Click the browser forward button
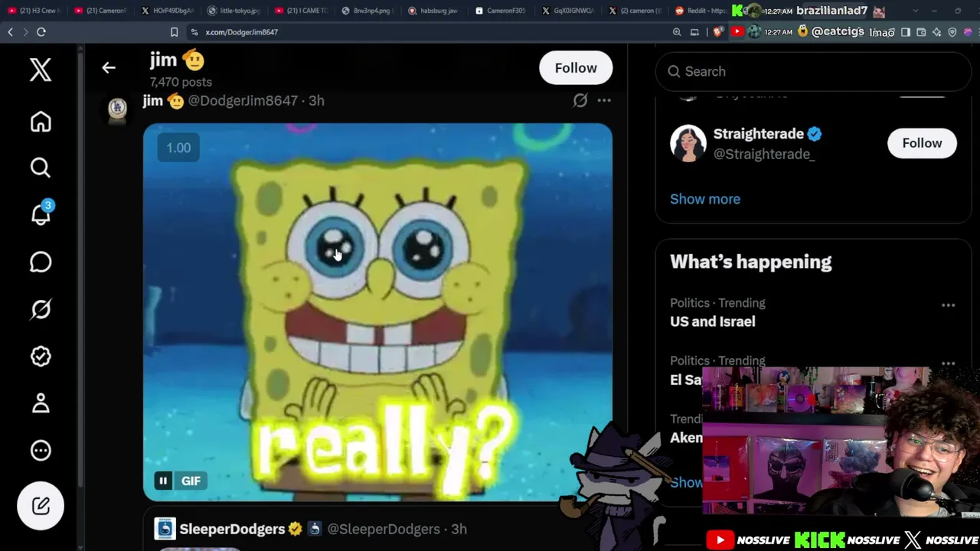The height and width of the screenshot is (551, 980). 24,32
